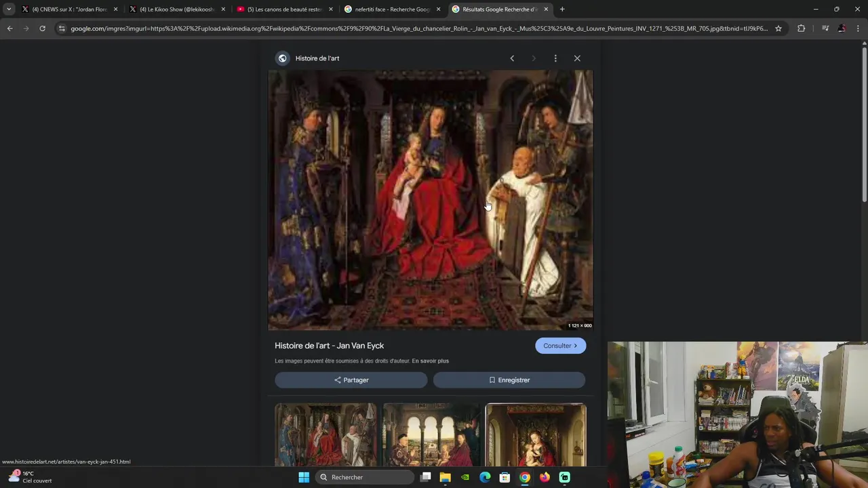View site information icon in address bar
Image resolution: width=868 pixels, height=488 pixels.
pyautogui.click(x=62, y=28)
